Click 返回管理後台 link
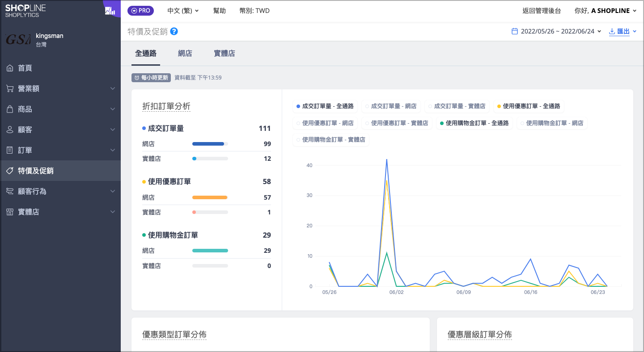The width and height of the screenshot is (644, 352). click(x=542, y=11)
